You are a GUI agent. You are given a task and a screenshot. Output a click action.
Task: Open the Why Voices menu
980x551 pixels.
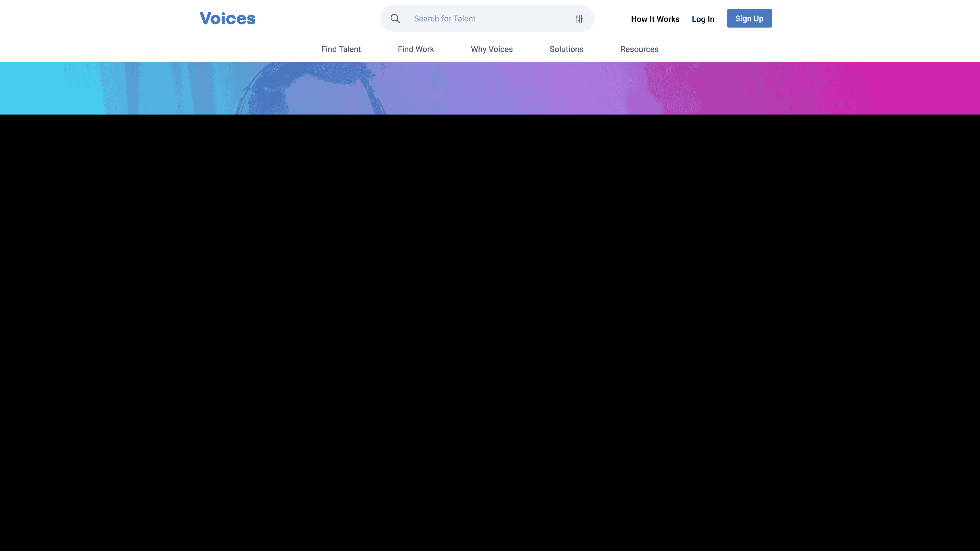click(x=492, y=49)
